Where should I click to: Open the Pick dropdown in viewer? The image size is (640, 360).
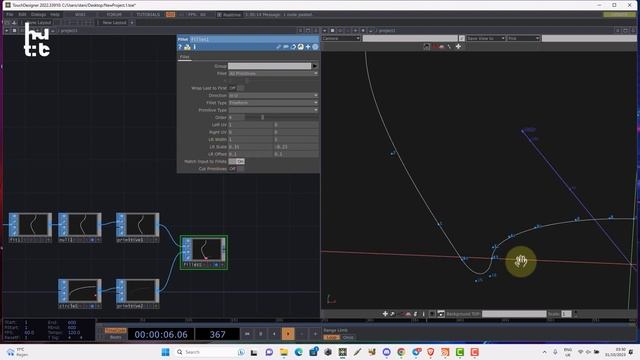pyautogui.click(x=524, y=38)
